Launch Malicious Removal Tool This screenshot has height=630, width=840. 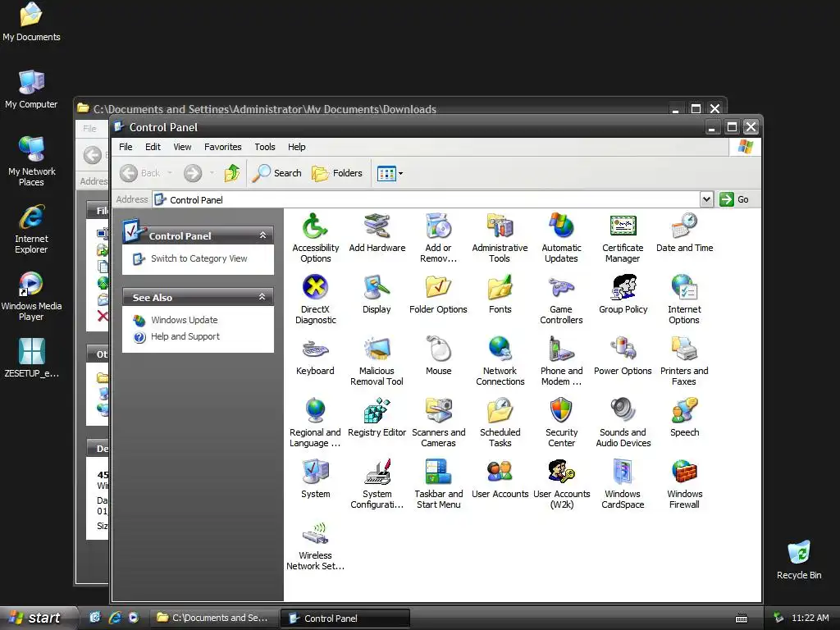377,361
